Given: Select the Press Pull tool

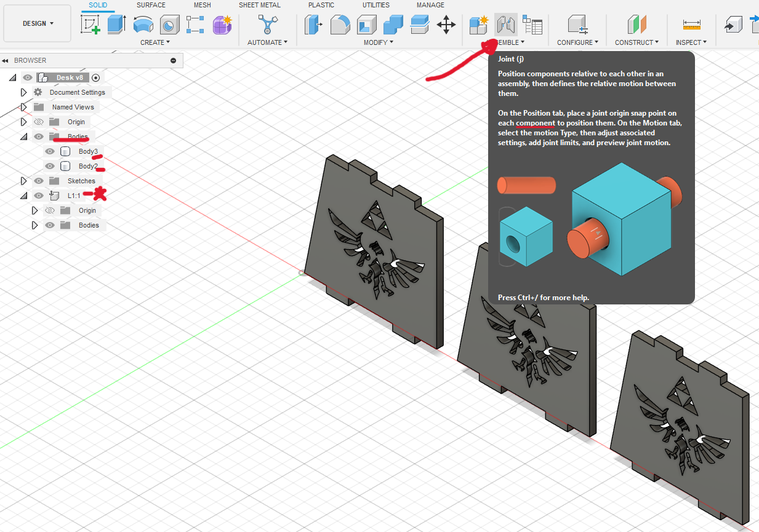Looking at the screenshot, I should coord(313,25).
